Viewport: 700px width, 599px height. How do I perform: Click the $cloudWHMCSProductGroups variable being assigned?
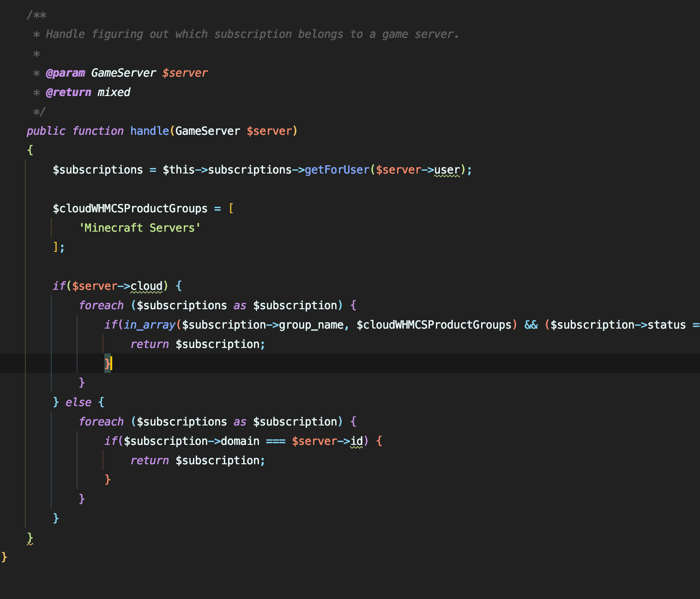[x=130, y=209]
